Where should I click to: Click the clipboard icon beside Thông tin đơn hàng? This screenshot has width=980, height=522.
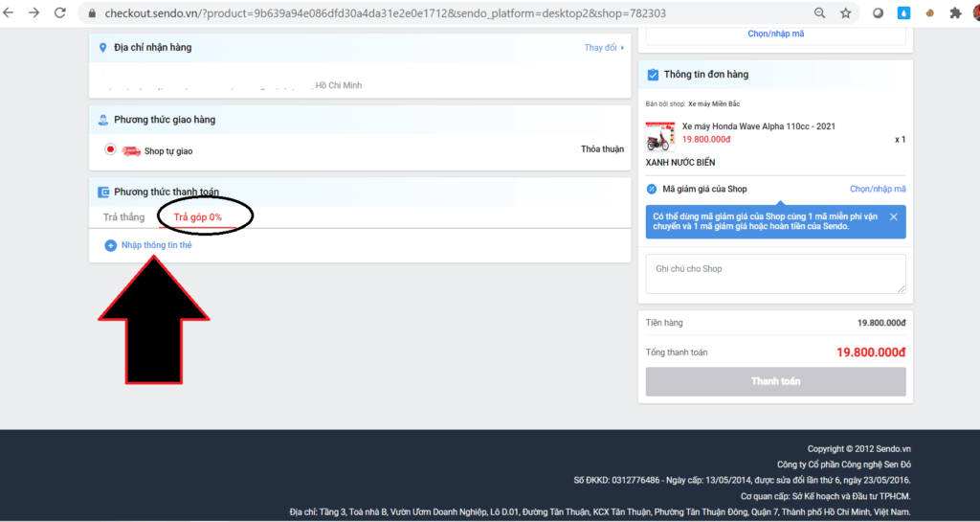click(x=653, y=75)
